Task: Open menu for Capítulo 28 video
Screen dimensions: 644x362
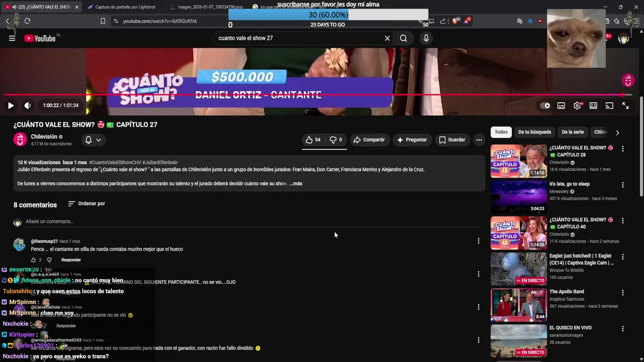Action: (x=623, y=149)
